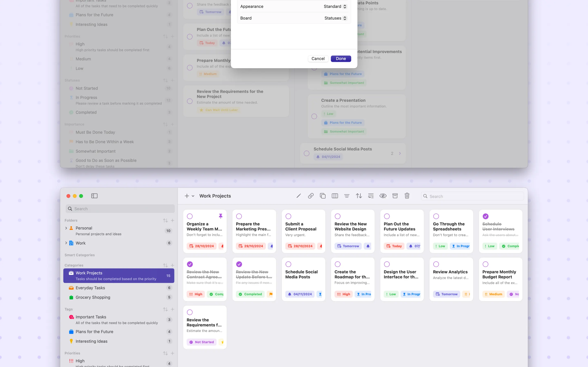The image size is (588, 367).
Task: Click the Cancel button in dialog
Action: [318, 59]
